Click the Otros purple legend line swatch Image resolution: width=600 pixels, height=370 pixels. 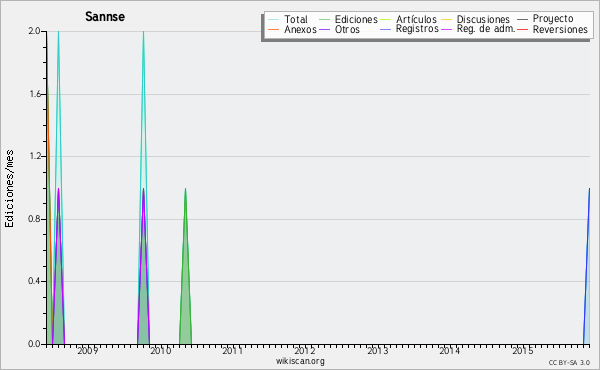324,29
